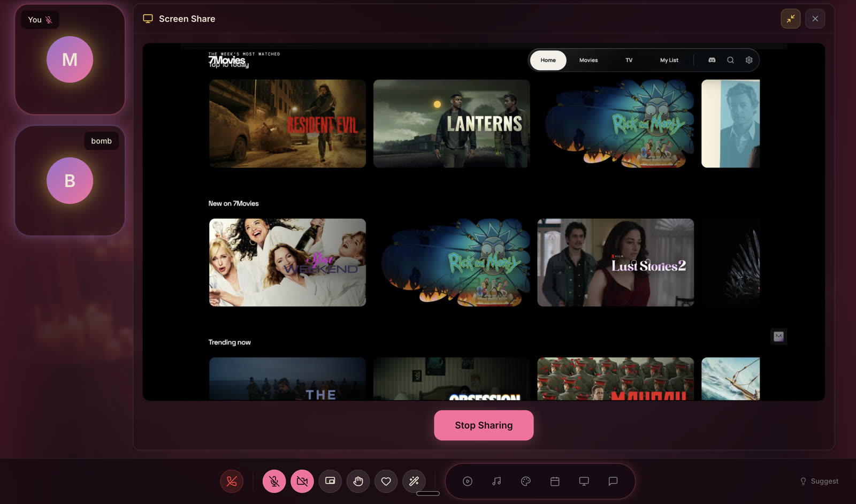Click the red leave call button
The image size is (856, 504).
[x=232, y=481]
